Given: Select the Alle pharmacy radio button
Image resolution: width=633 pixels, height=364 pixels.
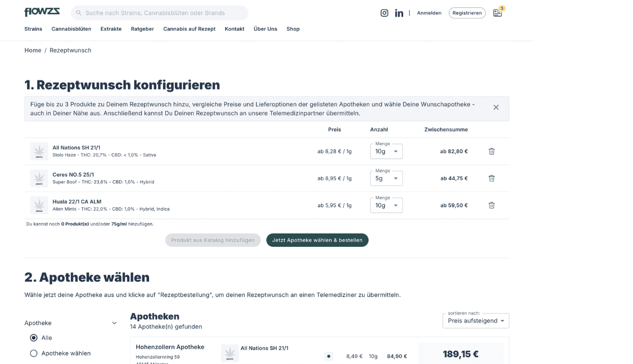Looking at the screenshot, I should coord(34,337).
